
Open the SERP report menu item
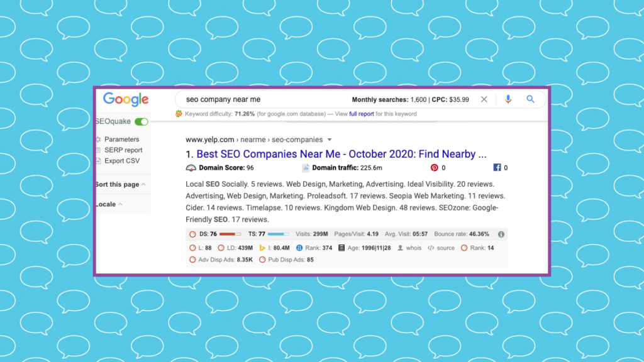pos(123,150)
